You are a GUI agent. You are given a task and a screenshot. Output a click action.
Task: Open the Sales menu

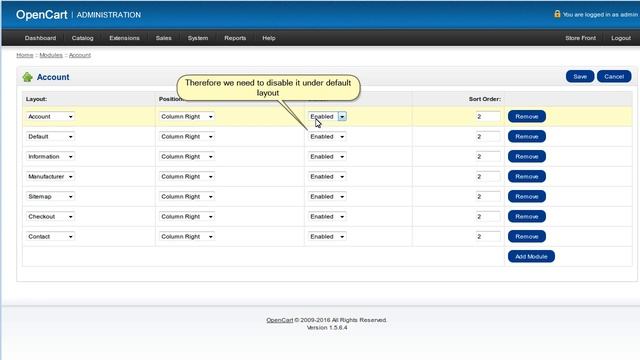coord(164,38)
